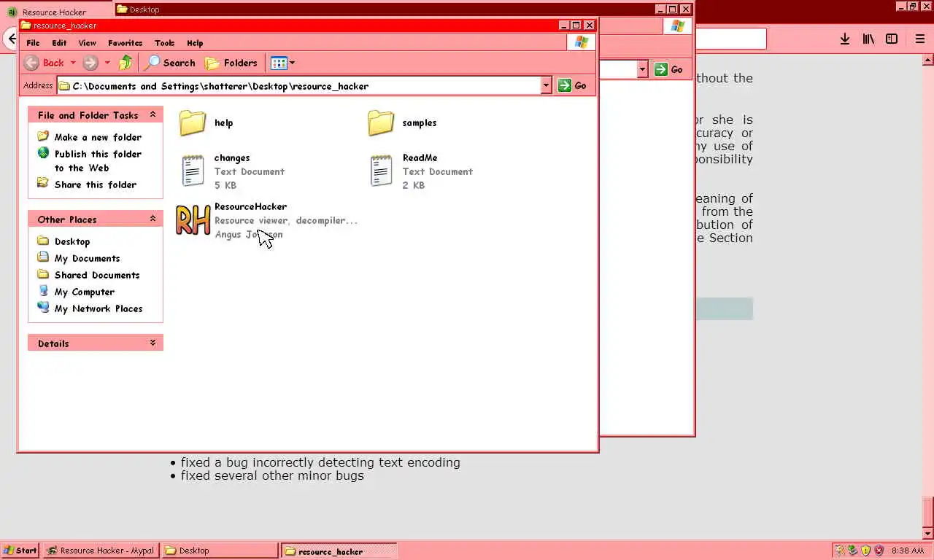Open the Search toolbar button
This screenshot has height=560, width=934.
pos(170,63)
